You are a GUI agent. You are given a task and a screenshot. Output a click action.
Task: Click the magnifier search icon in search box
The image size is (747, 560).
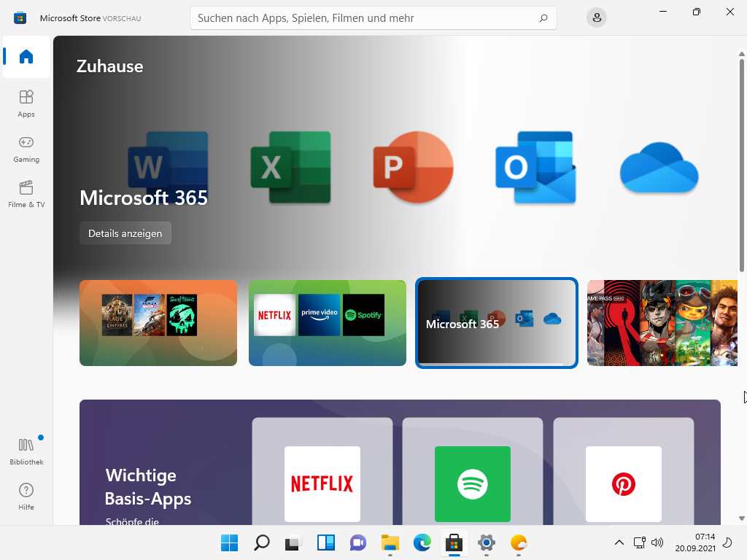pos(543,18)
